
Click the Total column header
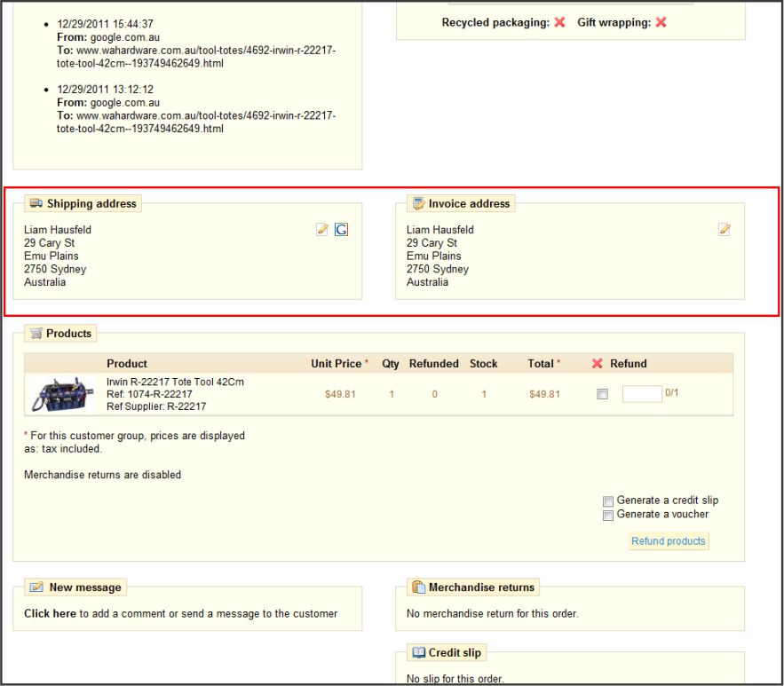pos(541,363)
